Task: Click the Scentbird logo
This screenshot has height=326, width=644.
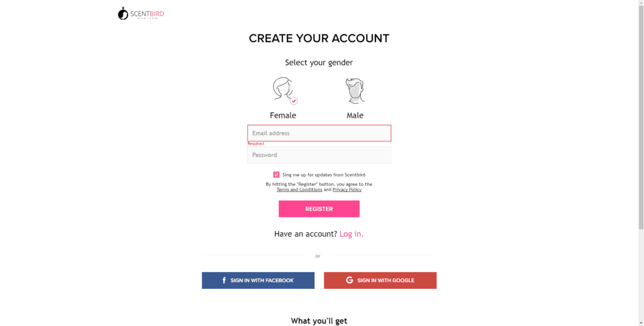Action: click(x=141, y=14)
